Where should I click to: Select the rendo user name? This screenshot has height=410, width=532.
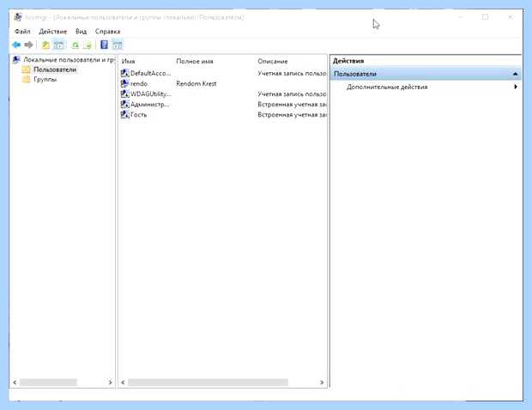click(x=139, y=83)
